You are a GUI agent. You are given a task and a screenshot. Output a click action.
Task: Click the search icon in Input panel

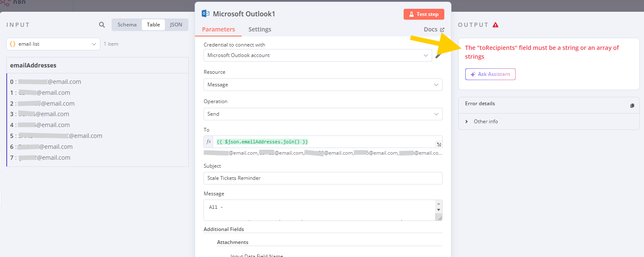[x=102, y=25]
